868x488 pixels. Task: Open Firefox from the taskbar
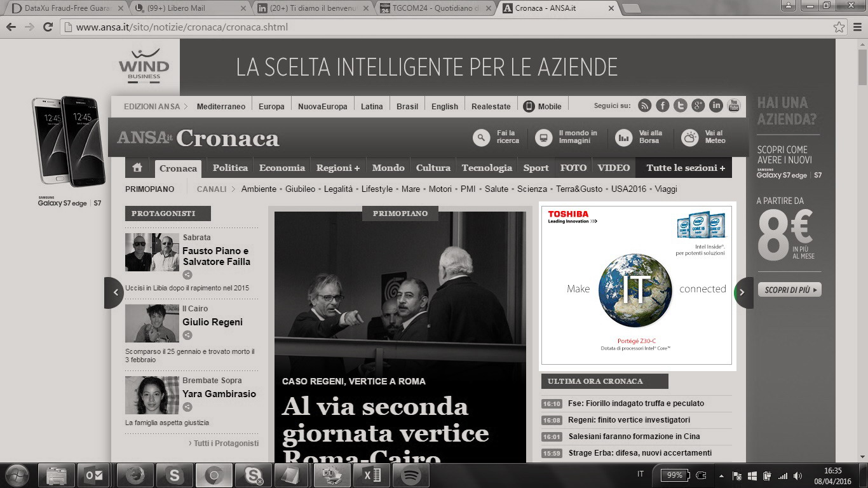[135, 475]
